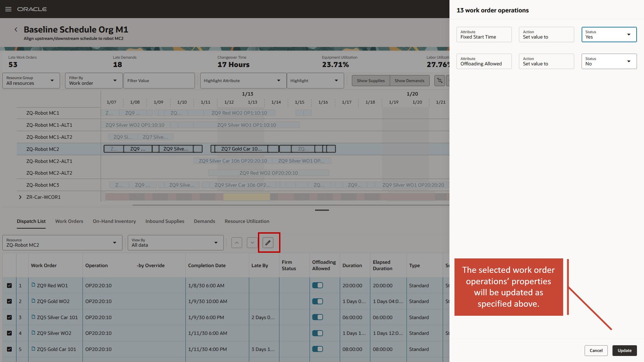This screenshot has width=644, height=362.
Task: Click the Cancel button
Action: (596, 350)
